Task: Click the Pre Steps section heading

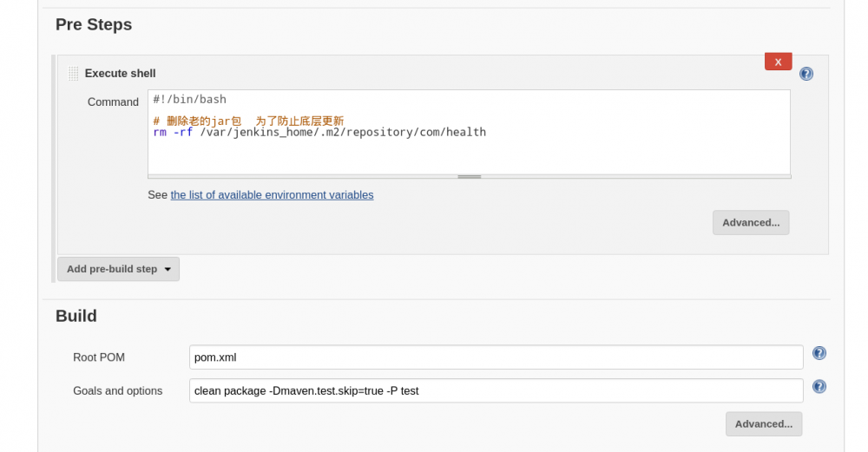Action: [x=94, y=25]
